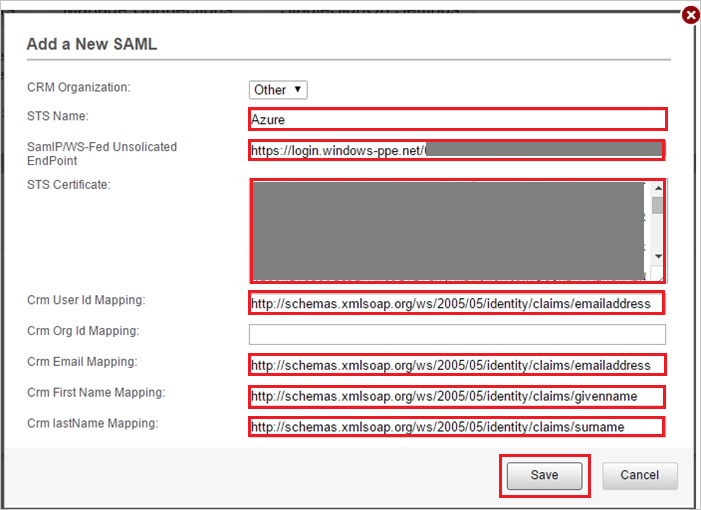Click the STS Name label
The height and width of the screenshot is (510, 701).
tap(58, 116)
